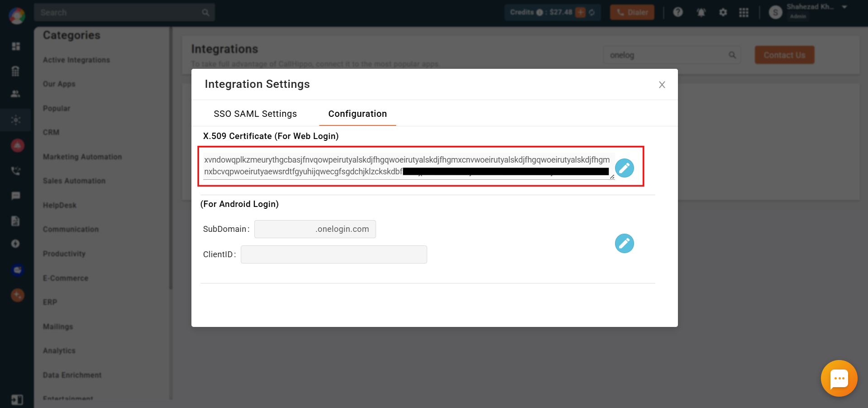Collapse sidebar with bottom-left panel icon
Image resolution: width=868 pixels, height=408 pixels.
pos(17,399)
